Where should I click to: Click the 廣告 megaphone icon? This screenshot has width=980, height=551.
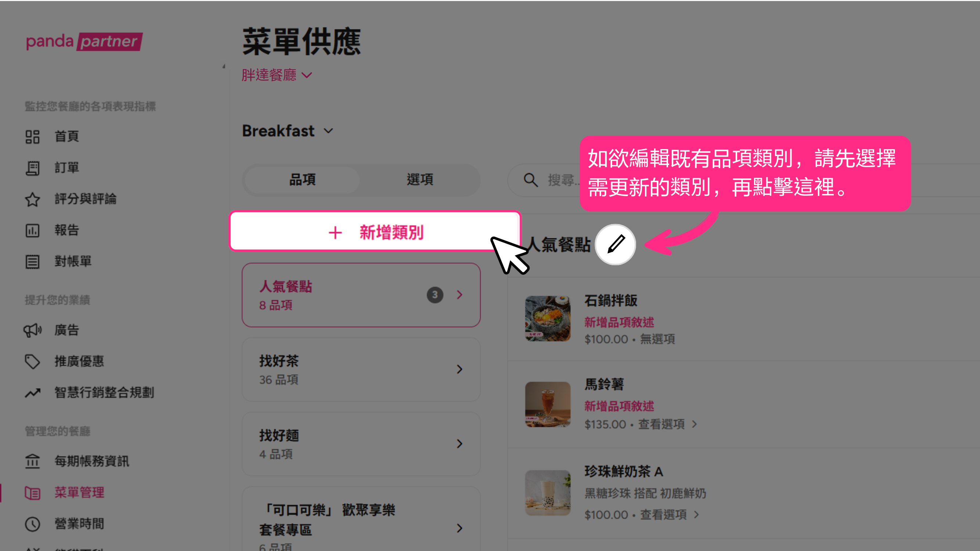pos(32,330)
